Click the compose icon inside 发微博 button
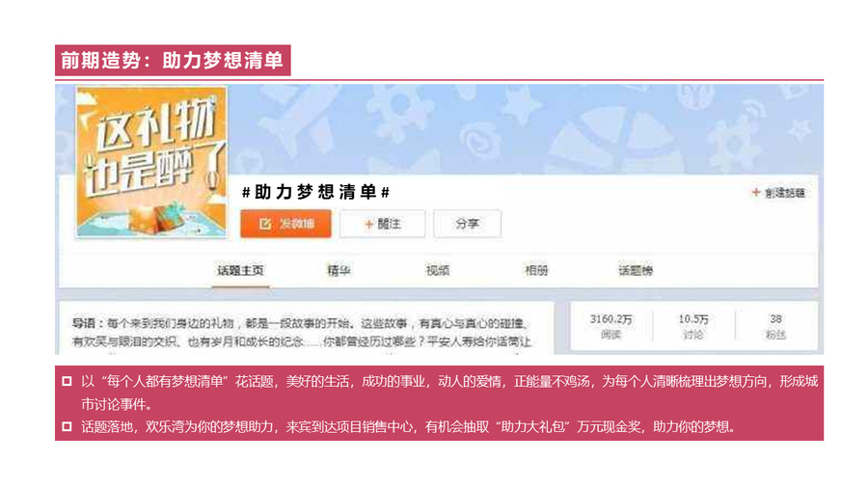This screenshot has height=488, width=868. pyautogui.click(x=265, y=224)
